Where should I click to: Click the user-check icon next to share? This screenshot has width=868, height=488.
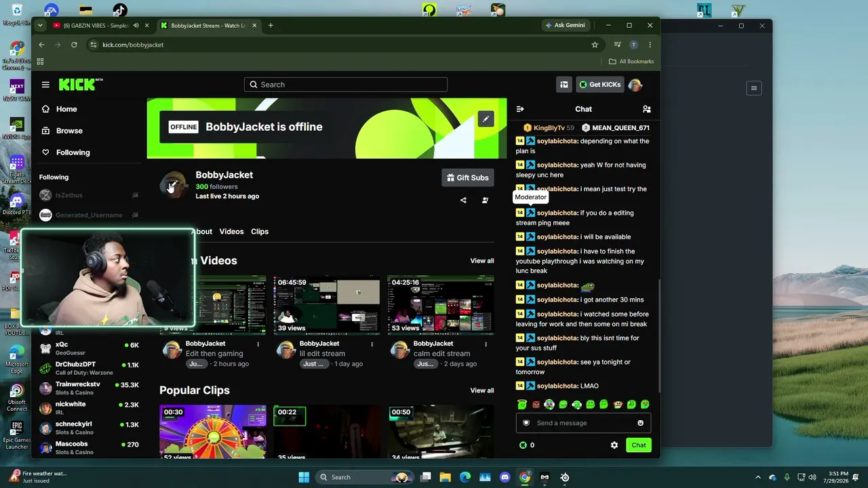485,200
